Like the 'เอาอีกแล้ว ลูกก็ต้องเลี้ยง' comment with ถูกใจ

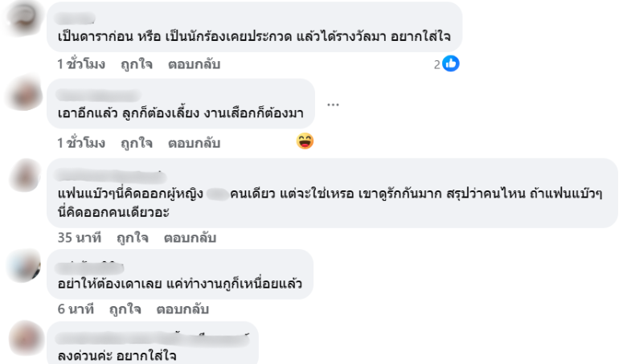click(x=137, y=143)
